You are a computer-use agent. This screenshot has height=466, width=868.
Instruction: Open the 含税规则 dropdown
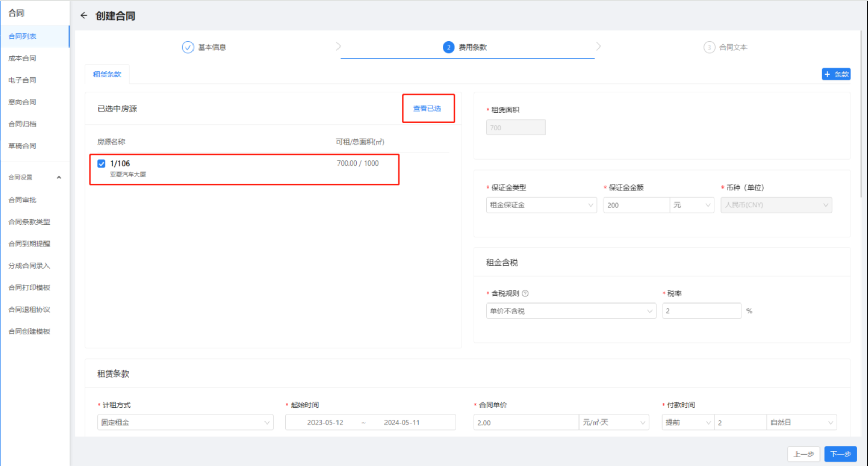[570, 311]
